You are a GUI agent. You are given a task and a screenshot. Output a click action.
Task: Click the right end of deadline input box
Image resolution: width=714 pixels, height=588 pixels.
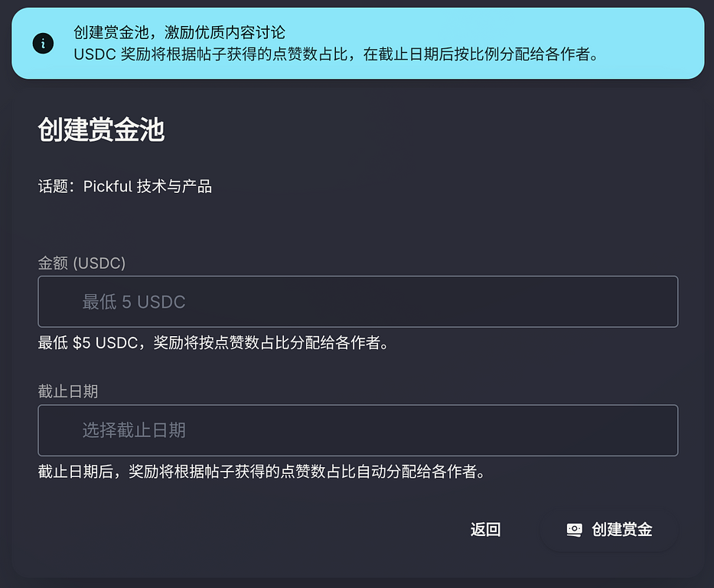pos(658,430)
